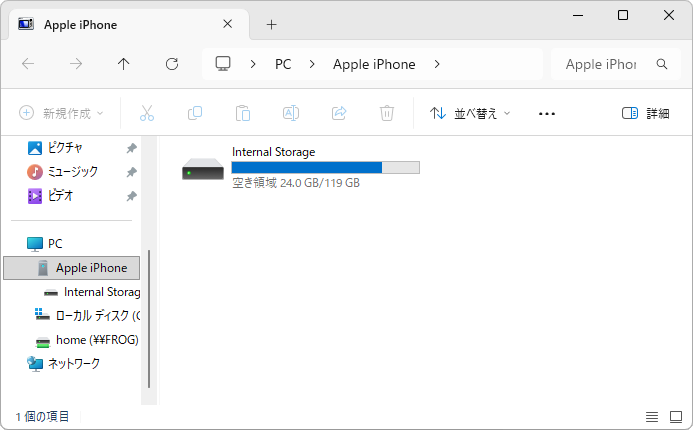Expand chevron between PC and Apple iPhone
Screen dimensions: 693x430
[312, 65]
